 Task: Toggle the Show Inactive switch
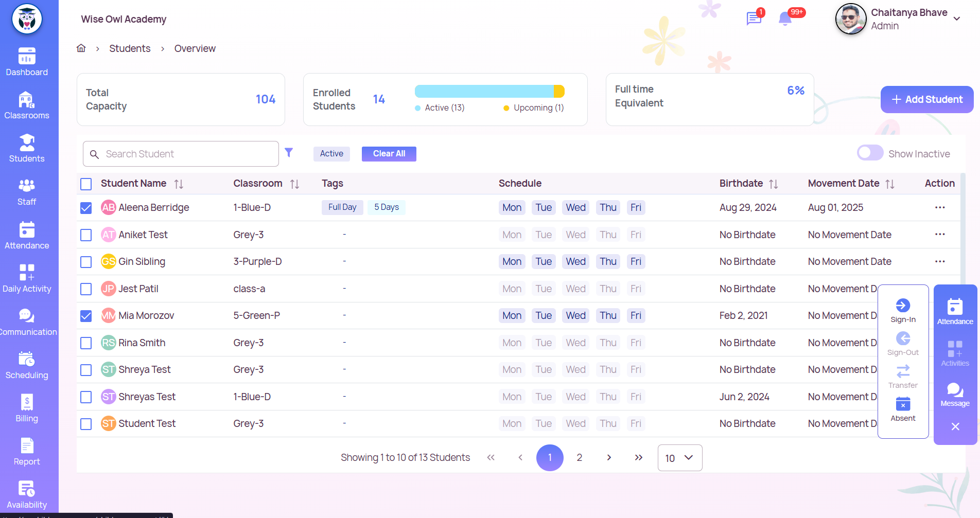pyautogui.click(x=870, y=153)
